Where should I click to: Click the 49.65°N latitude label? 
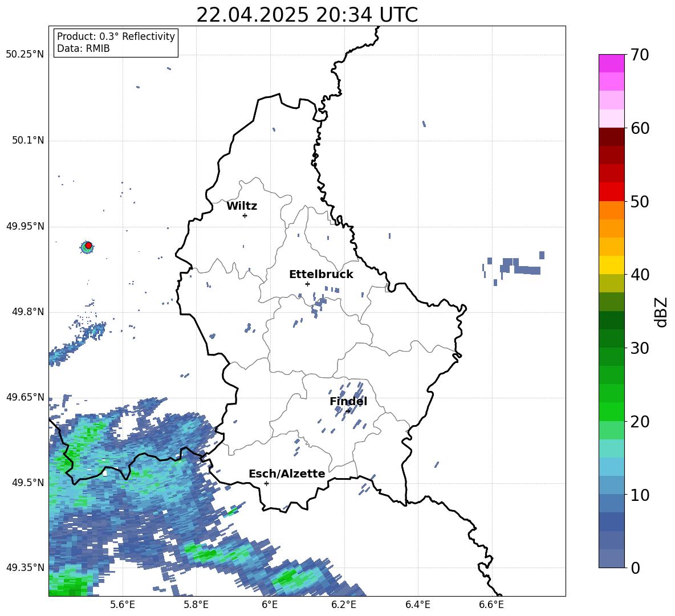pos(25,397)
